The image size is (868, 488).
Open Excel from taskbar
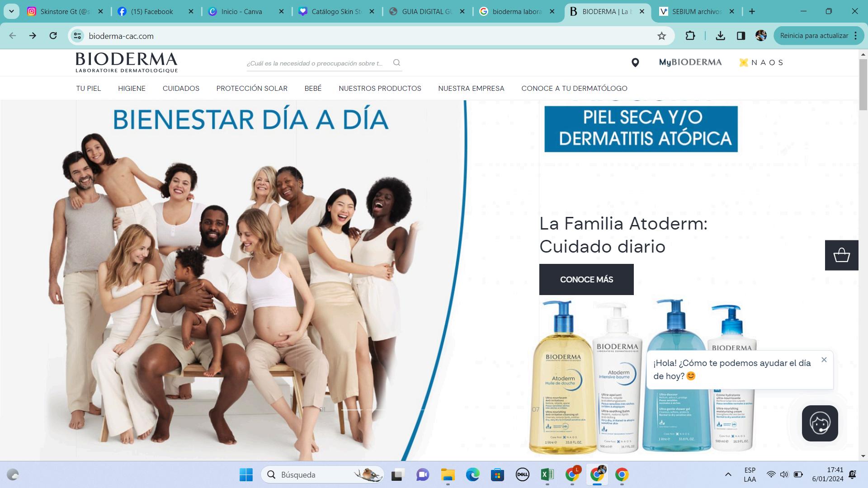click(547, 474)
